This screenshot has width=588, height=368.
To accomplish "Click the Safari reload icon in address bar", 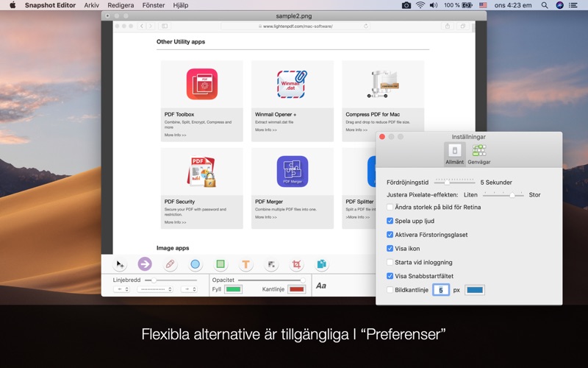I will pos(366,26).
